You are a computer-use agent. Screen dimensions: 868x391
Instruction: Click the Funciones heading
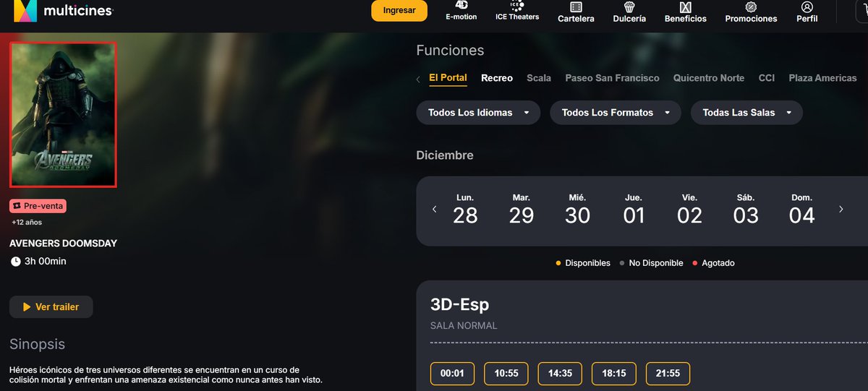(x=450, y=51)
